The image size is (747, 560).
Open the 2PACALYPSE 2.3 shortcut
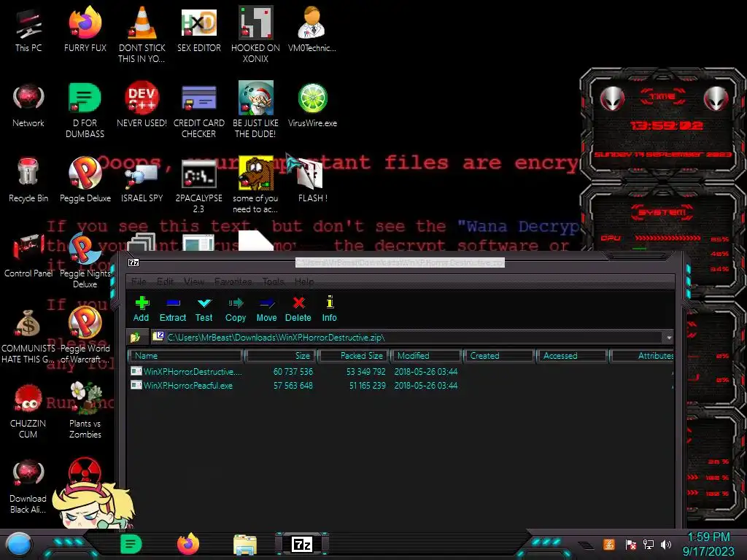198,186
